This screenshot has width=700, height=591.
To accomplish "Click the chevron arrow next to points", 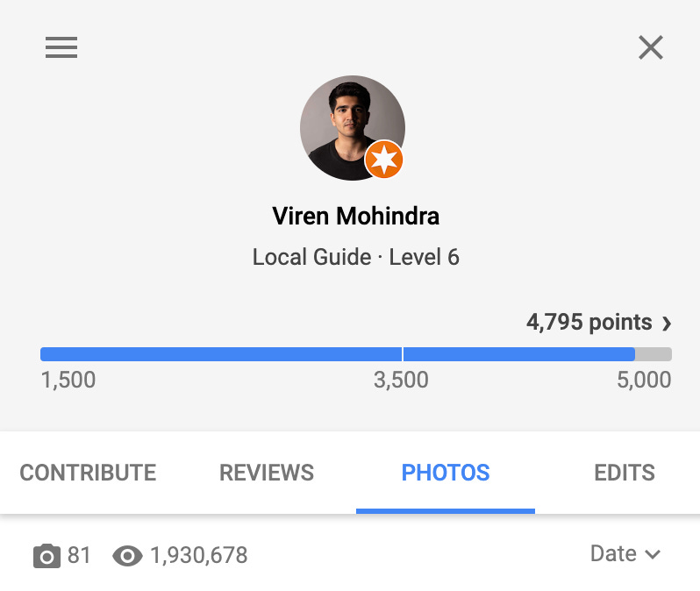I will pyautogui.click(x=667, y=324).
